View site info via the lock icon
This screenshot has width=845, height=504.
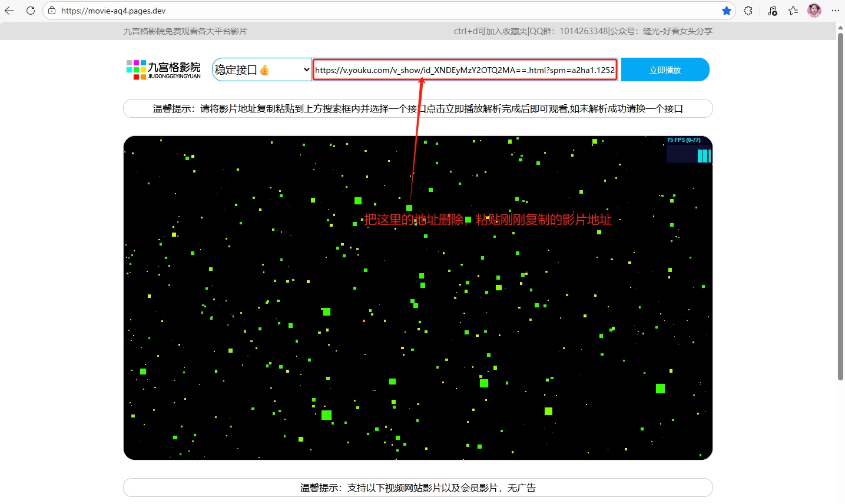click(52, 11)
